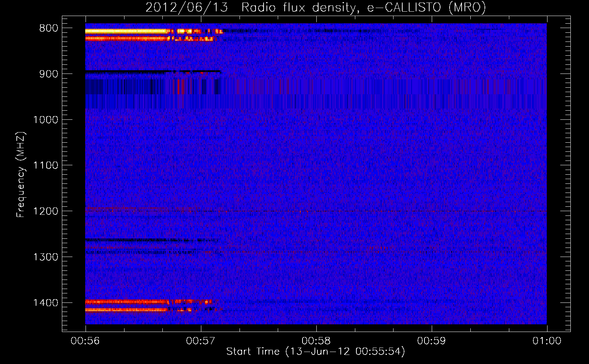The height and width of the screenshot is (364, 589).
Task: Click the dark absorption band near 900 MHz
Action: point(153,72)
